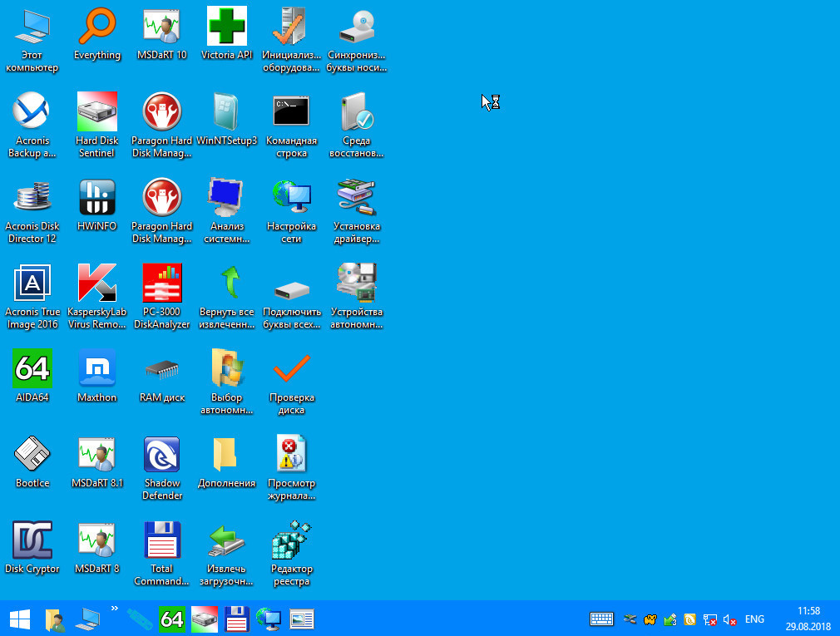Open the Total Commander desktop shortcut
This screenshot has width=840, height=636.
(161, 541)
